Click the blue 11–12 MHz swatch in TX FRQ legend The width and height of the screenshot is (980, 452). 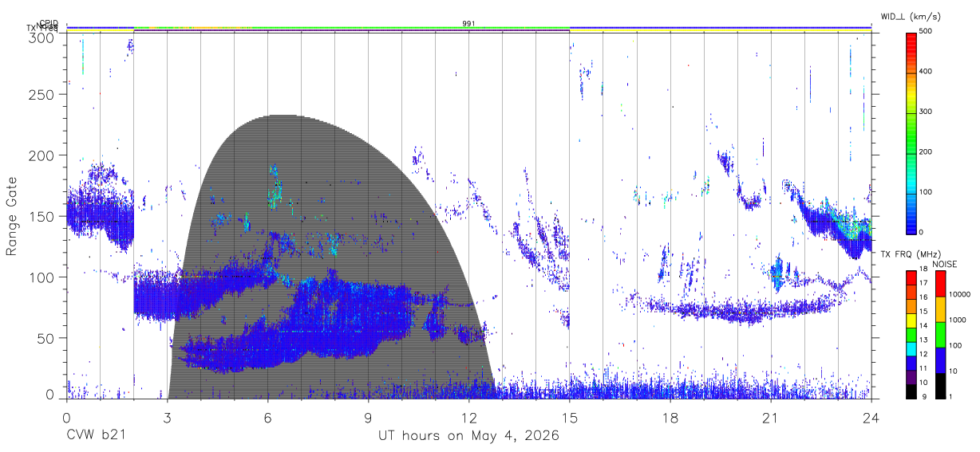point(911,363)
